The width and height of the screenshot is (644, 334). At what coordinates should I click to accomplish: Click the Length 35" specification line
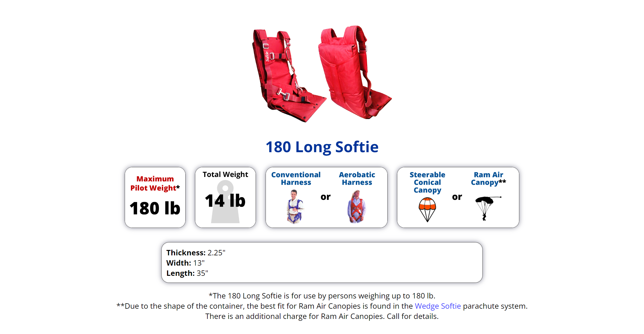(187, 273)
